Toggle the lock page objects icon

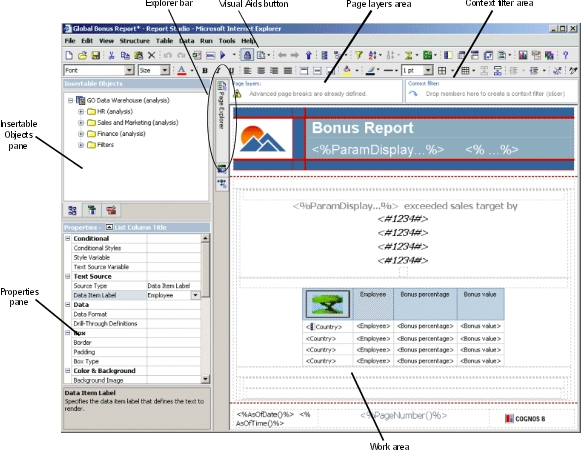pyautogui.click(x=247, y=56)
